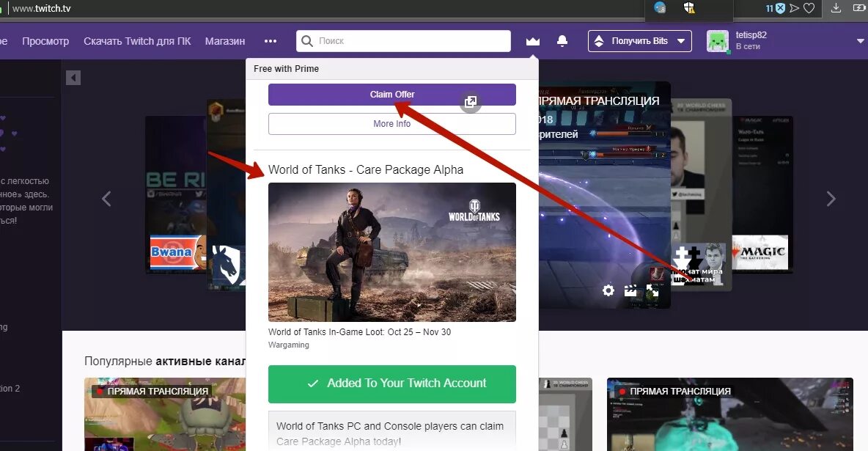Click the browser send arrow icon

click(x=795, y=8)
